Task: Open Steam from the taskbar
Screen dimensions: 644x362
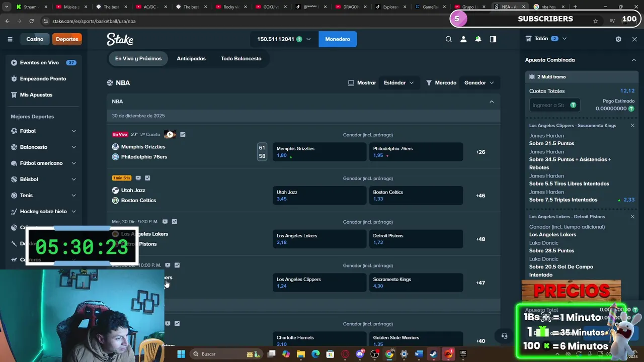Action: point(433,354)
